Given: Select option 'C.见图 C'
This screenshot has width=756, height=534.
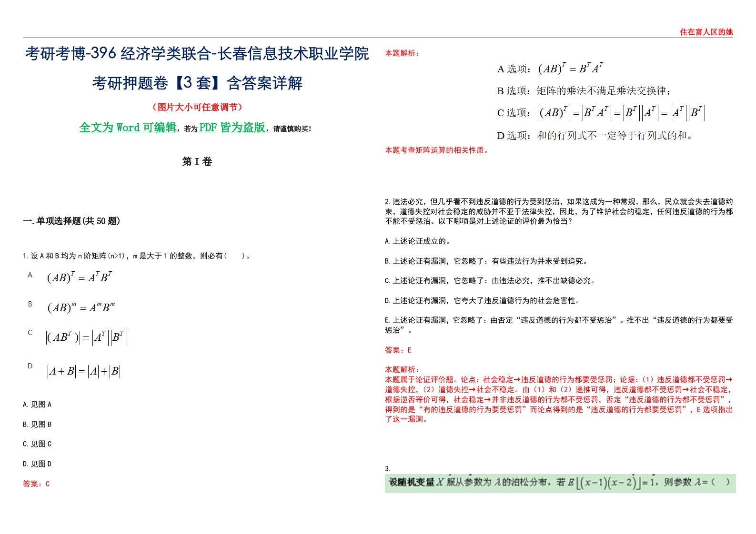Looking at the screenshot, I should (37, 444).
